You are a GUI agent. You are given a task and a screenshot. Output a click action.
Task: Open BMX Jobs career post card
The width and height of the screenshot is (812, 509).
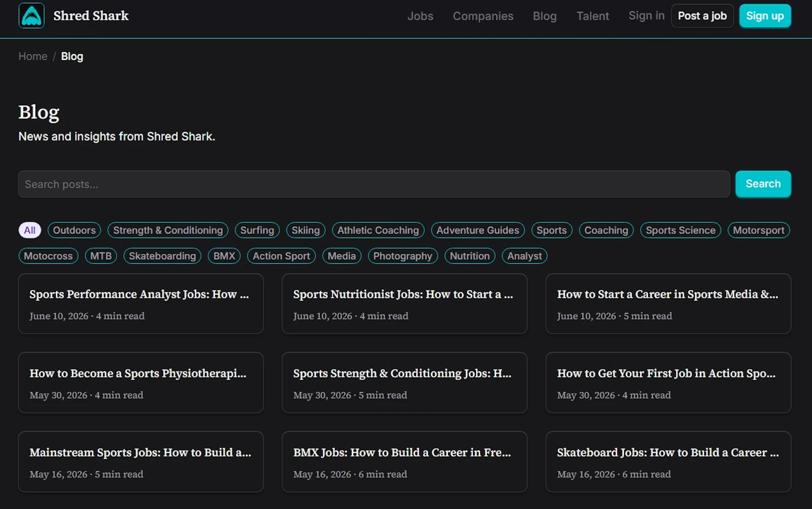[404, 462]
